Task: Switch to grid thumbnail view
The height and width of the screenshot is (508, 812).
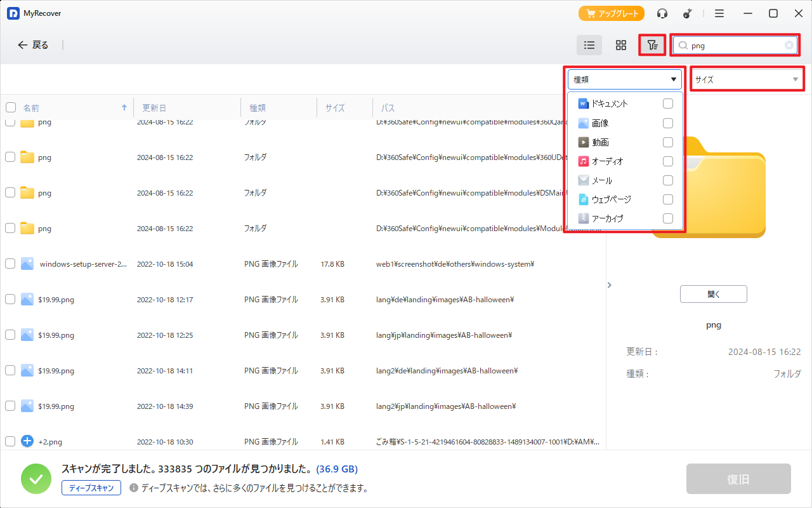Action: [621, 45]
